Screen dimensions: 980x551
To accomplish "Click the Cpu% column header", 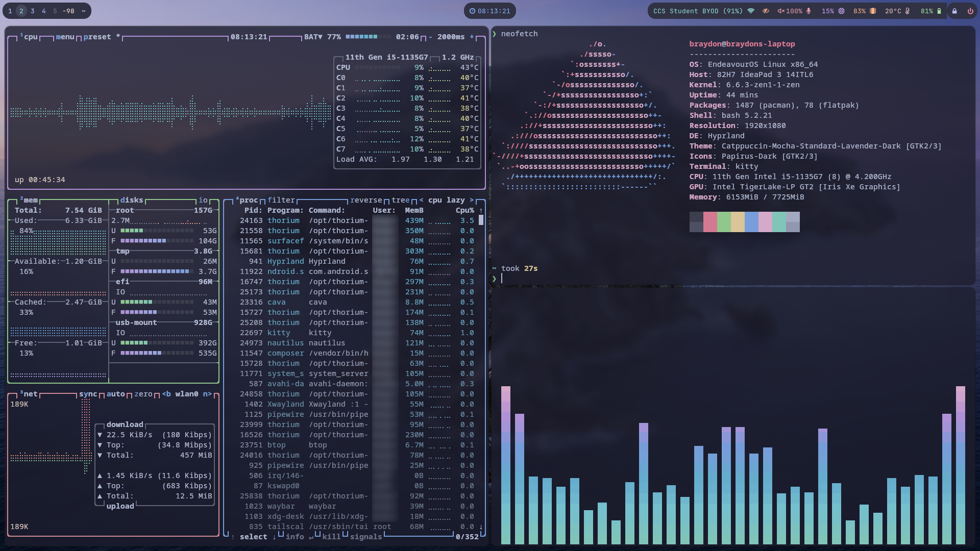I will pos(465,210).
